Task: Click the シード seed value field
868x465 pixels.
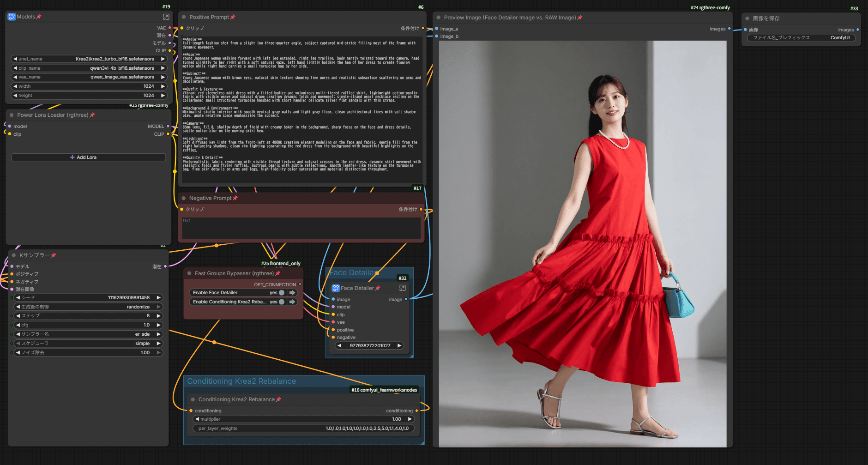Action: click(89, 297)
